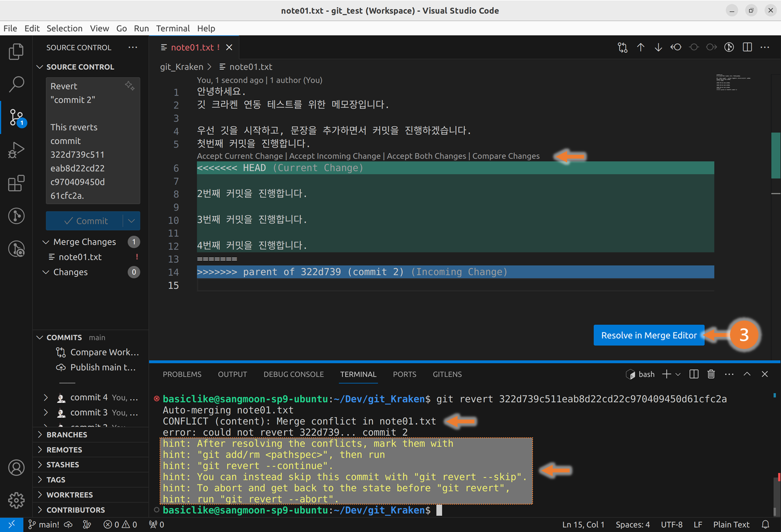The width and height of the screenshot is (781, 532).
Task: Click Resolve in Merge Editor button
Action: coord(649,335)
